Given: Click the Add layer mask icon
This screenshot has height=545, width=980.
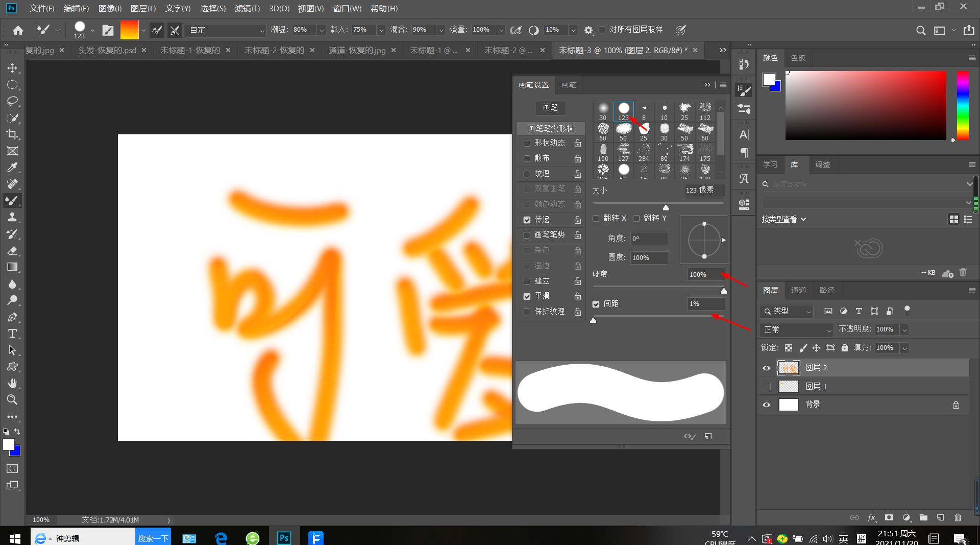Looking at the screenshot, I should (889, 517).
